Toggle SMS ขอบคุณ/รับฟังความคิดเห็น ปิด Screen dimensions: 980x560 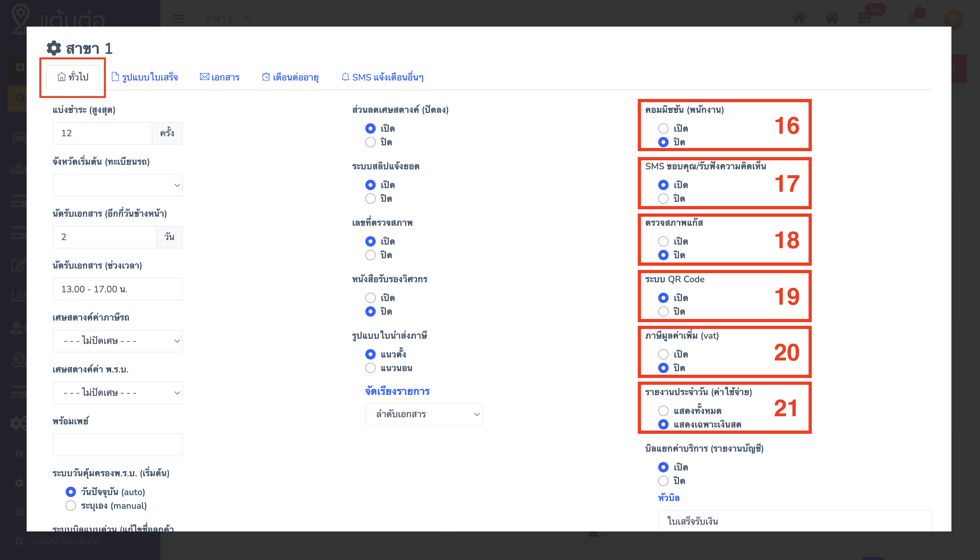click(663, 198)
